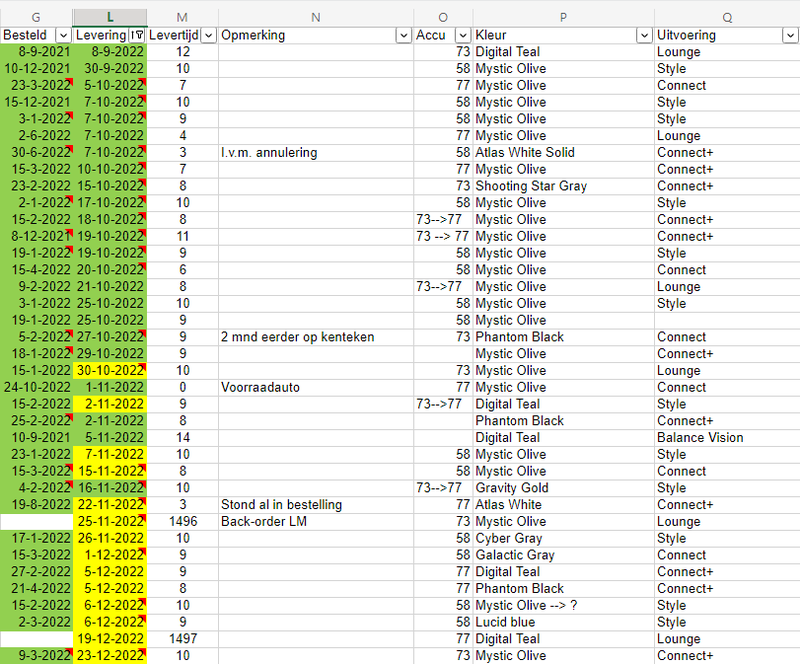
Task: Select Levering date 5-10-2022
Action: click(x=110, y=85)
